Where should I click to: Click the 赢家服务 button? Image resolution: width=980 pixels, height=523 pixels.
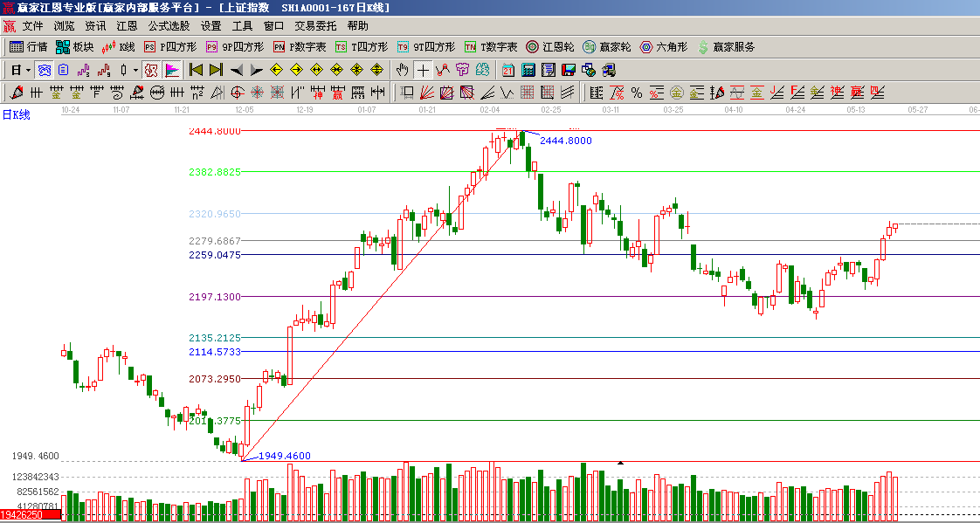[x=726, y=47]
